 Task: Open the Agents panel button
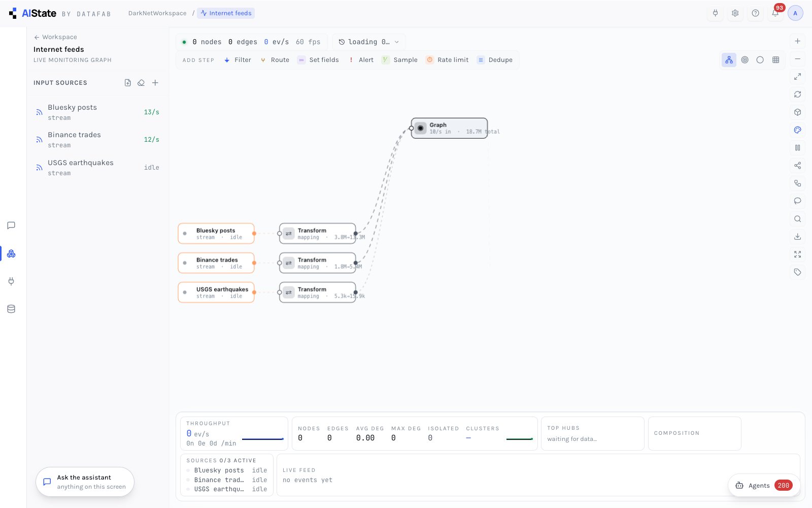(x=764, y=486)
